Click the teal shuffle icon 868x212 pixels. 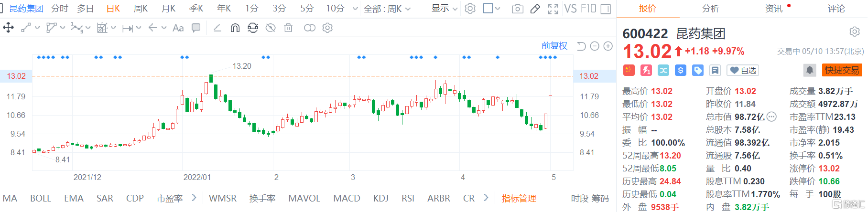(x=663, y=70)
